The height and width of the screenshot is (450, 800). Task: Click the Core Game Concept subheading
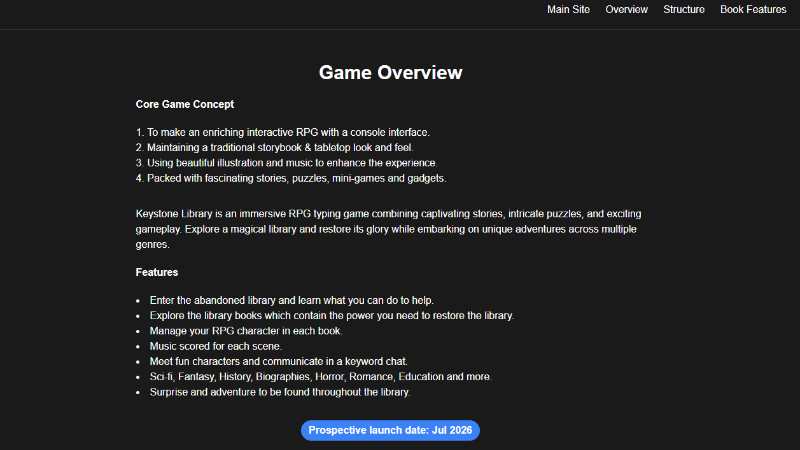click(185, 104)
